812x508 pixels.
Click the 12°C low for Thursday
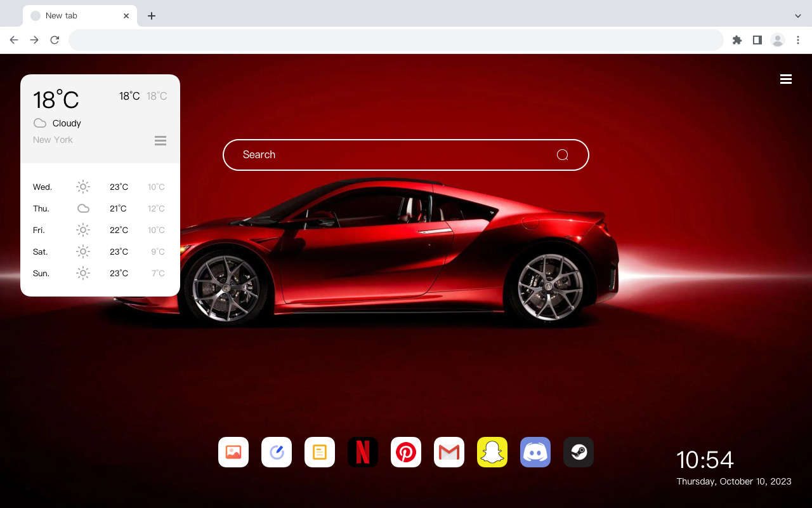(x=156, y=208)
